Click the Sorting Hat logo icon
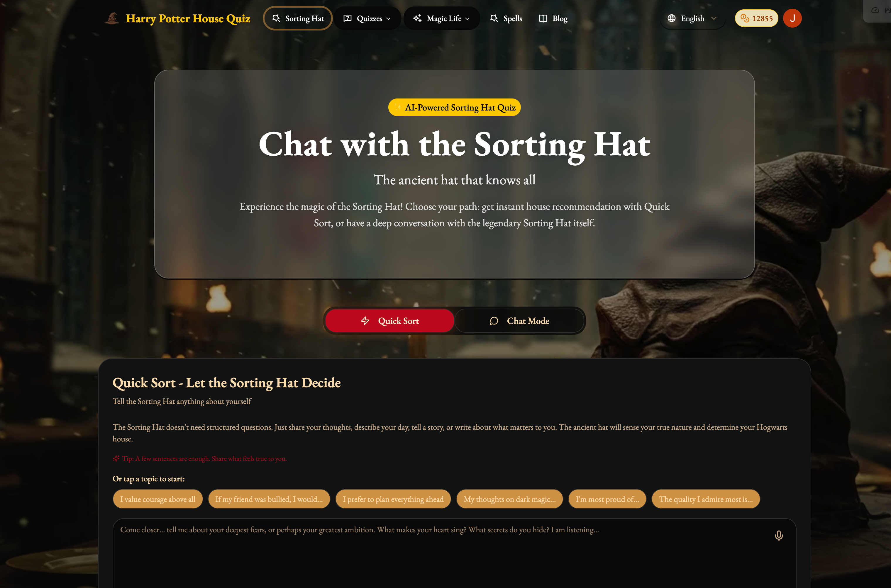Image resolution: width=891 pixels, height=588 pixels. (112, 18)
